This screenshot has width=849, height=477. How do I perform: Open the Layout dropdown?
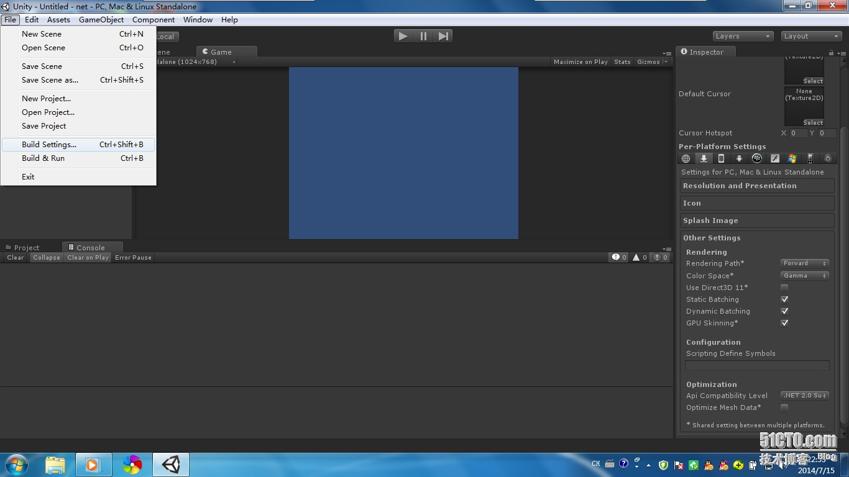(x=811, y=36)
